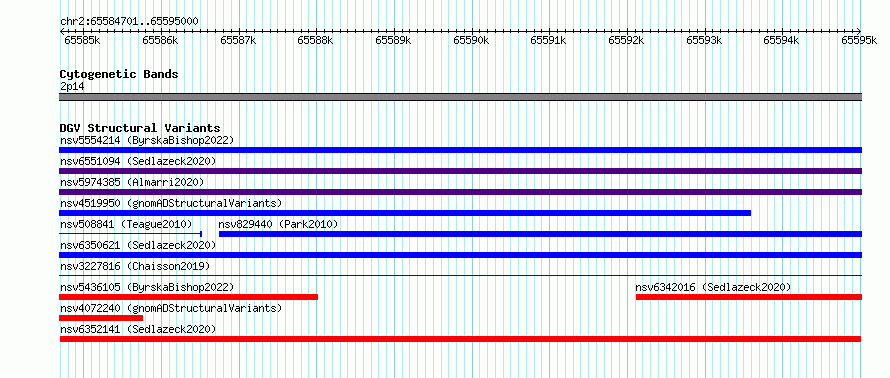The width and height of the screenshot is (890, 378).
Task: Click the red nsv6352141 variant bar
Action: coord(460,339)
